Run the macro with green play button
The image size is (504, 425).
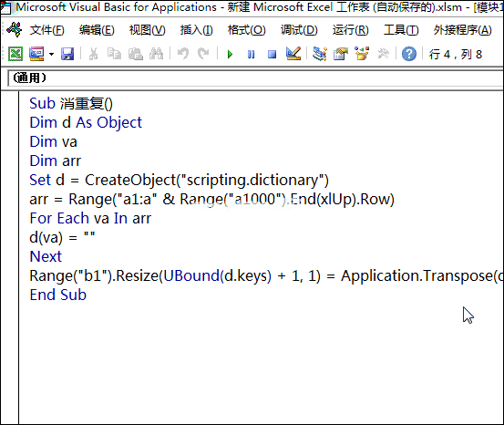(x=230, y=54)
